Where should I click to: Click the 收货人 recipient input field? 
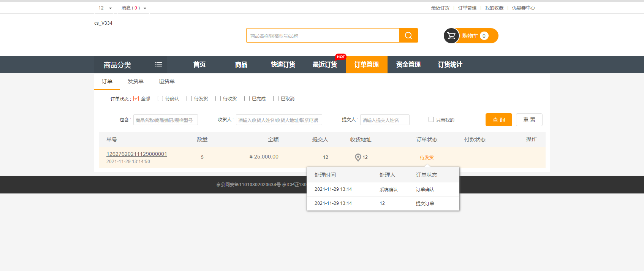click(x=279, y=120)
